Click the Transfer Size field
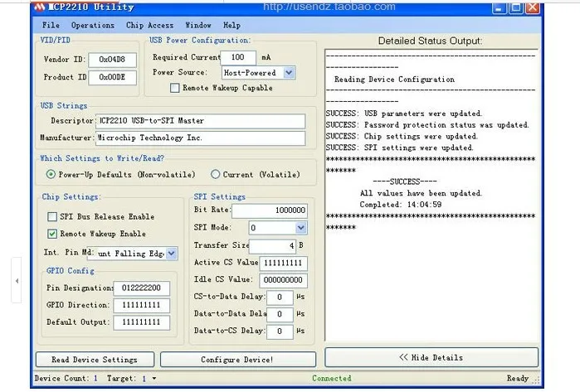 [273, 245]
